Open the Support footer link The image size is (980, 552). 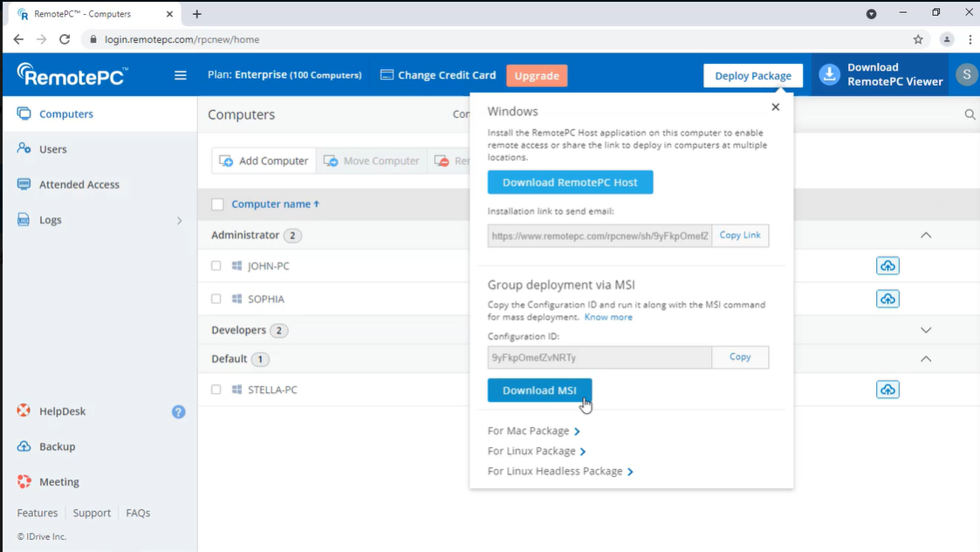[92, 513]
